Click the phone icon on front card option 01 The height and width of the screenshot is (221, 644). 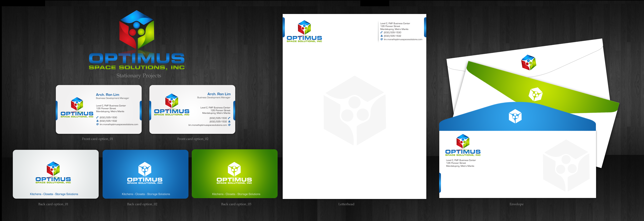coord(98,117)
